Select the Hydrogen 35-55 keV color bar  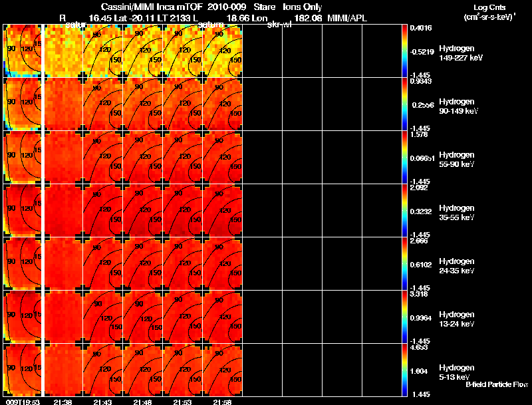404,211
